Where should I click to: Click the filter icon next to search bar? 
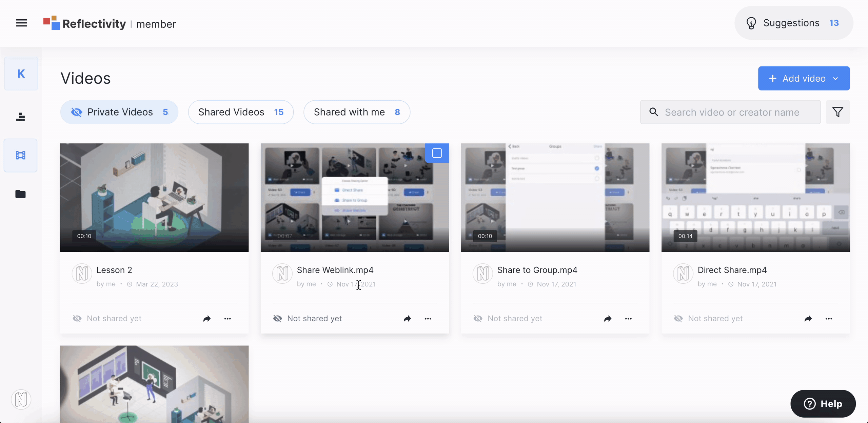pos(839,112)
